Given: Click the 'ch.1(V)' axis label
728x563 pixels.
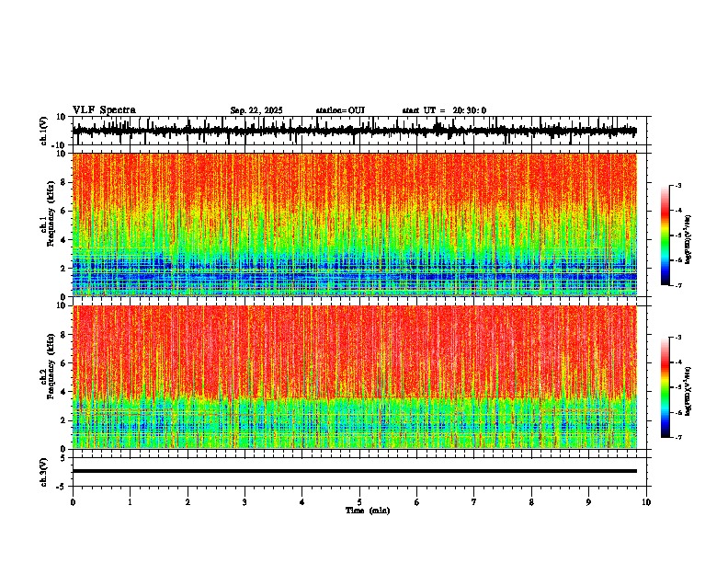Looking at the screenshot, I should [44, 131].
